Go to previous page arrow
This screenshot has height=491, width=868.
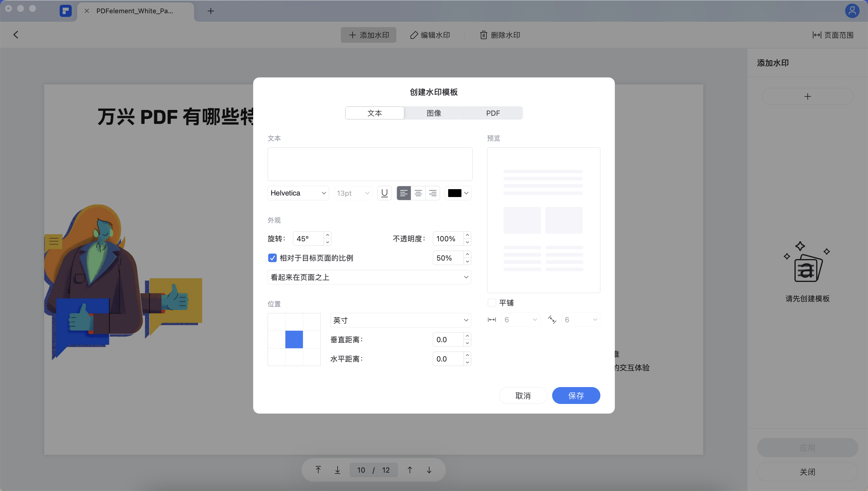click(x=410, y=469)
